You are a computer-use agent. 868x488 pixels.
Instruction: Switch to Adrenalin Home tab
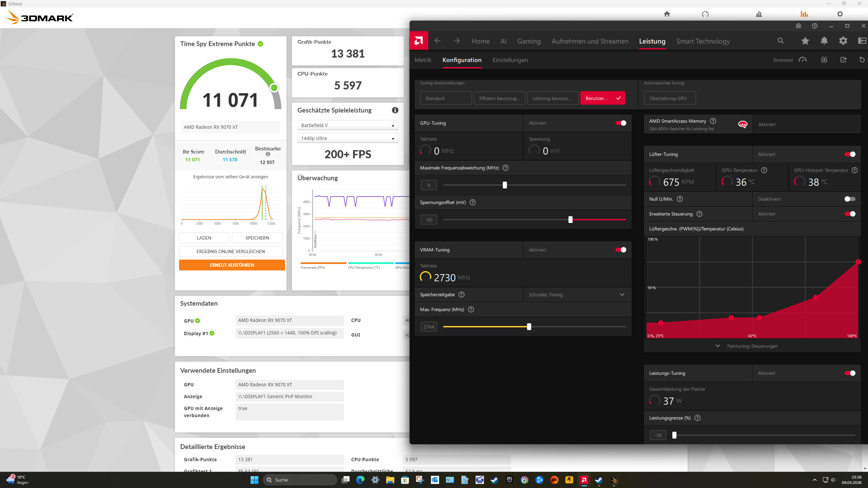tap(480, 41)
